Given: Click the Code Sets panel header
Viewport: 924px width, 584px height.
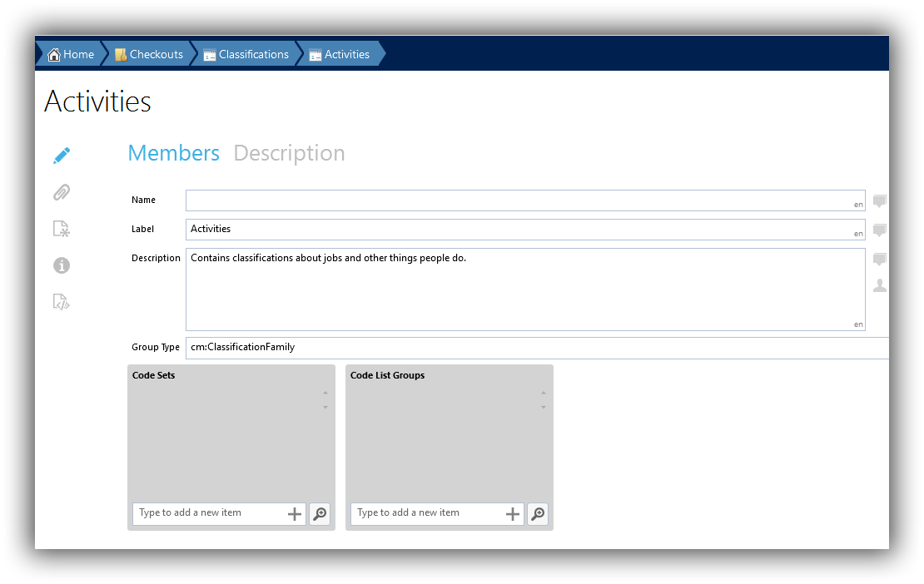Looking at the screenshot, I should pos(154,375).
